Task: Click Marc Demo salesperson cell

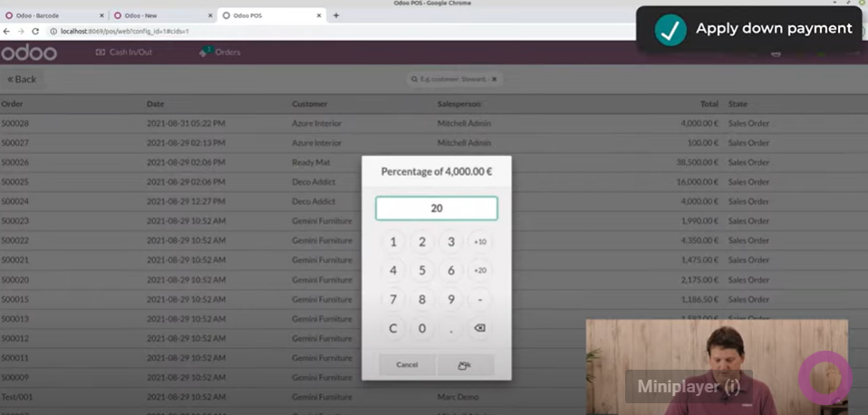Action: 458,397
